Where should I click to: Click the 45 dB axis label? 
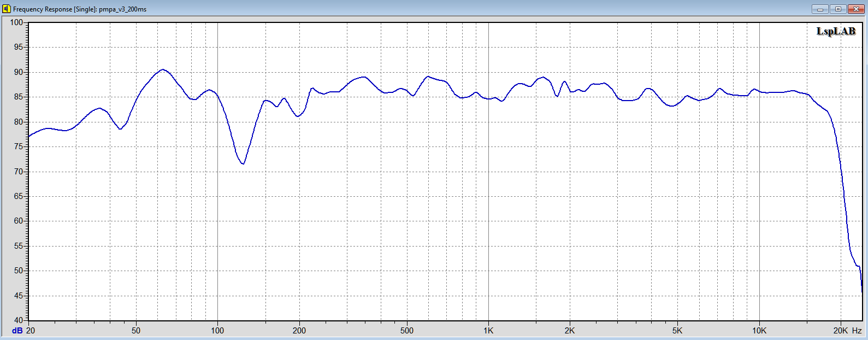coord(18,296)
